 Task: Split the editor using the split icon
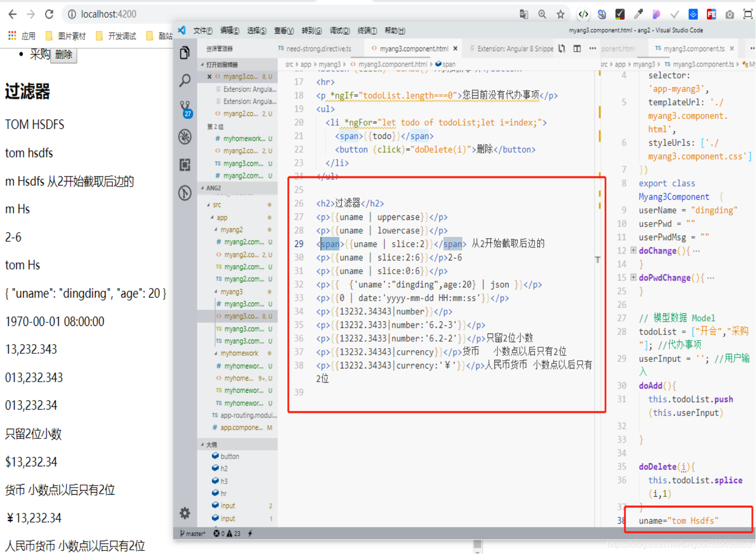577,49
